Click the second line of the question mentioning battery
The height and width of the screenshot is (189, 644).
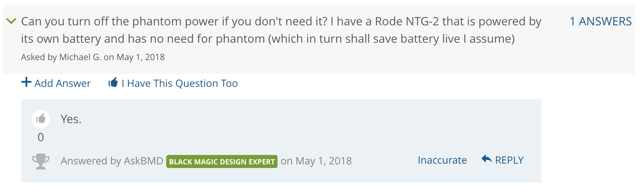[268, 39]
